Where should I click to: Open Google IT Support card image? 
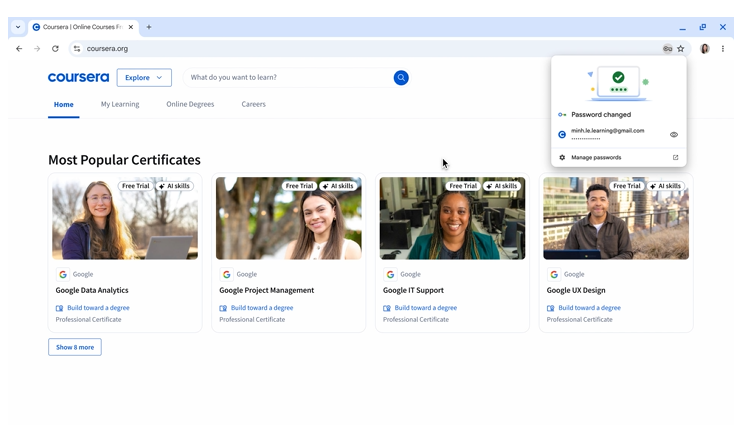(x=452, y=218)
